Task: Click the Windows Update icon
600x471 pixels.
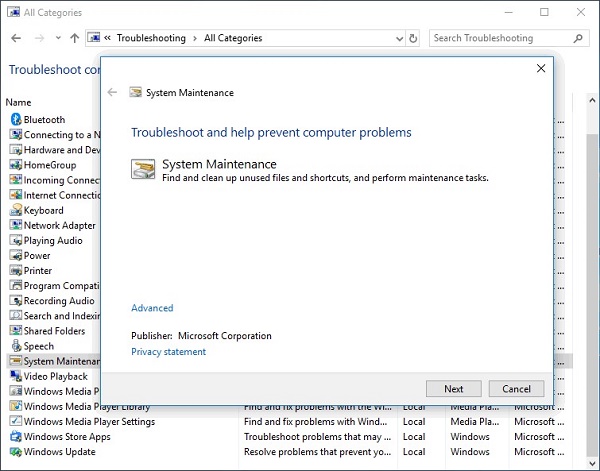Action: pos(15,452)
